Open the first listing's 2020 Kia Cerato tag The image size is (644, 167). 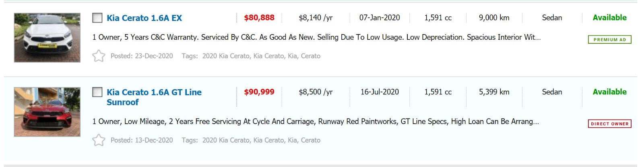(225, 56)
